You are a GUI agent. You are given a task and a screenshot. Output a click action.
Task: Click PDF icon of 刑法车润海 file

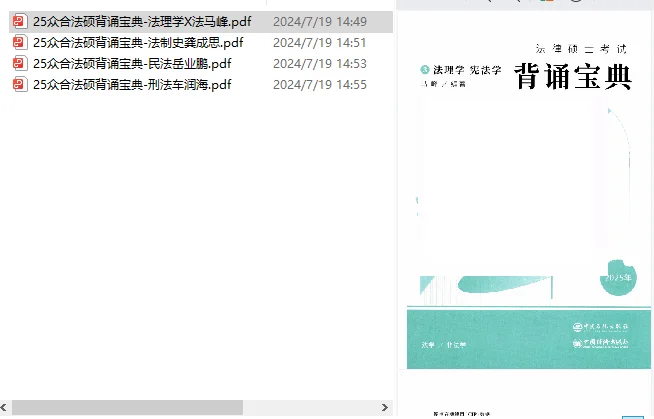click(x=20, y=85)
